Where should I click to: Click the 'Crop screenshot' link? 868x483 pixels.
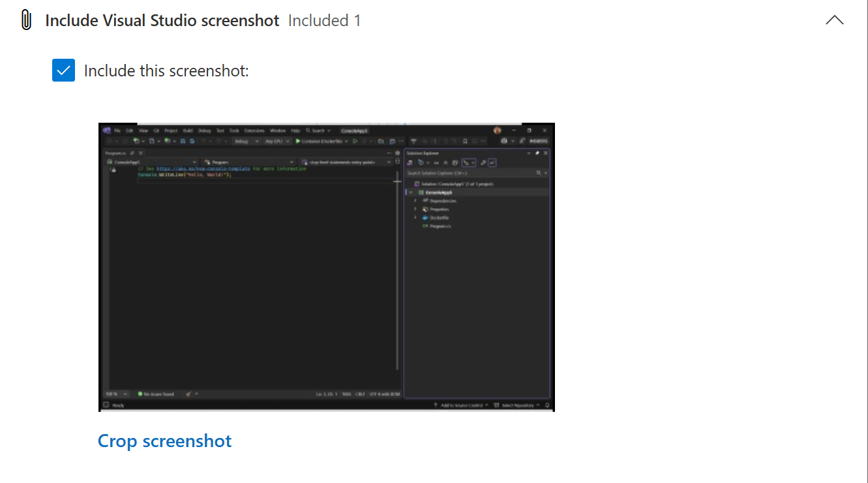[x=164, y=441]
